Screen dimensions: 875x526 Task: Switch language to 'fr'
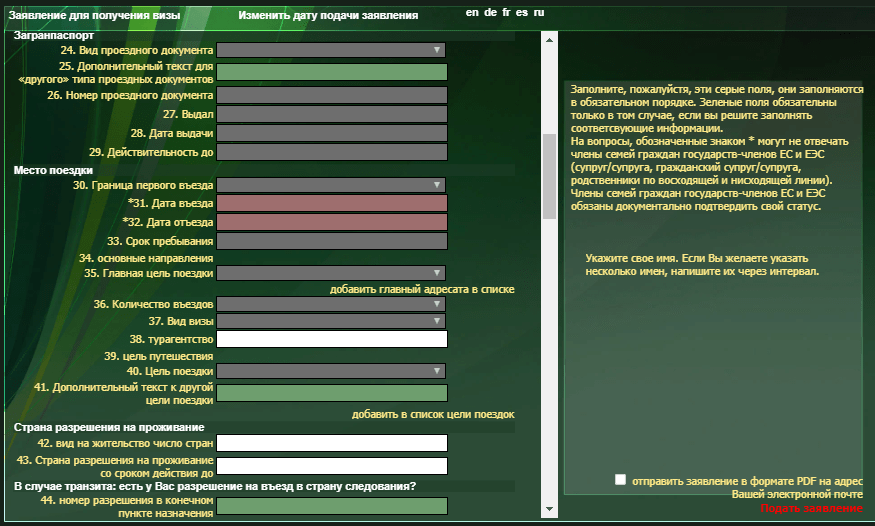click(506, 12)
